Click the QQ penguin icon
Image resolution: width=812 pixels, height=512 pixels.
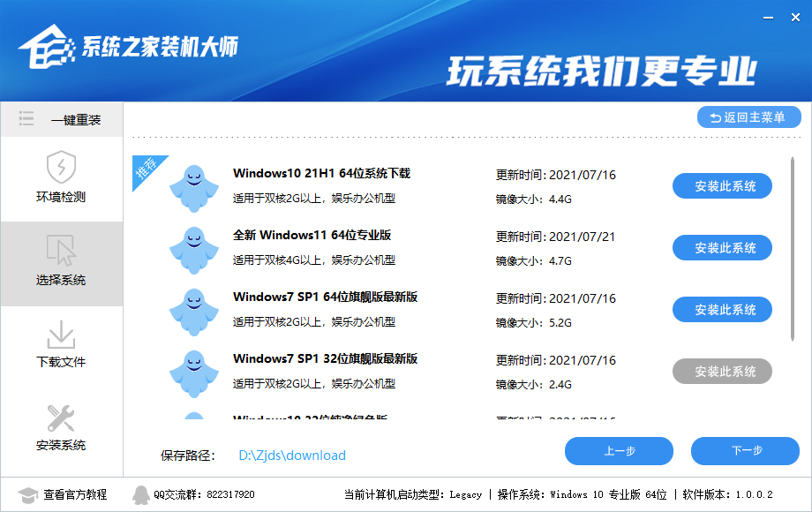coord(140,495)
